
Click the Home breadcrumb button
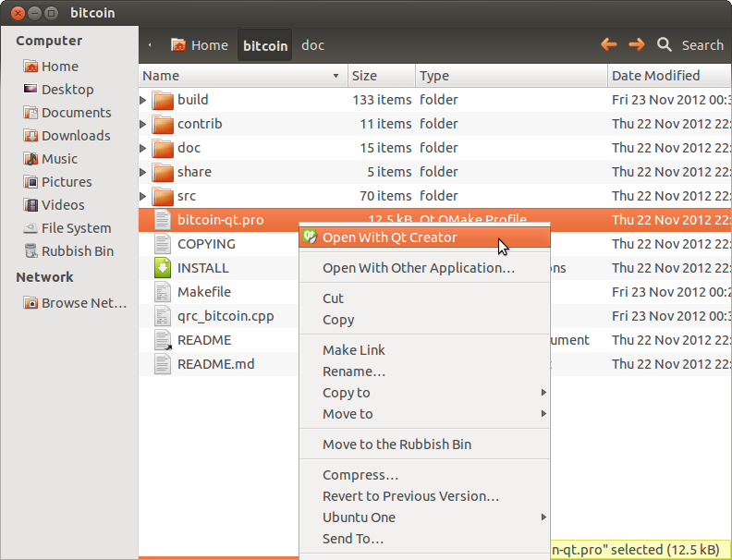(200, 45)
